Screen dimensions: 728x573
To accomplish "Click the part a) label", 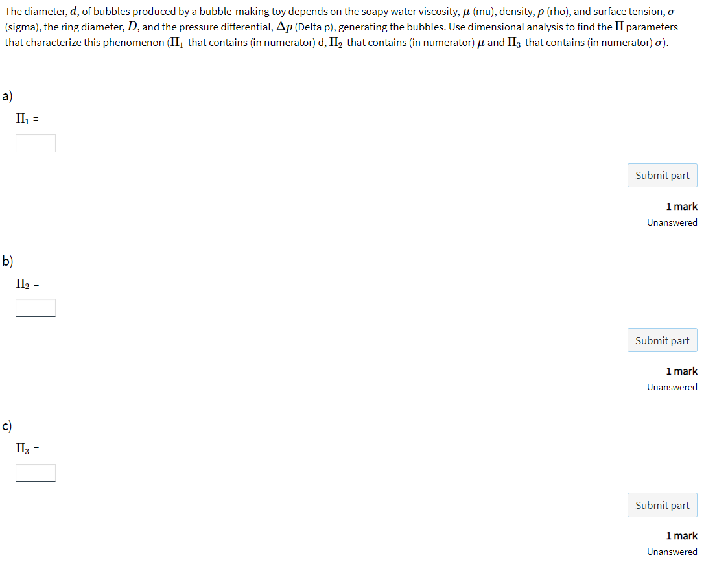I will (7, 96).
